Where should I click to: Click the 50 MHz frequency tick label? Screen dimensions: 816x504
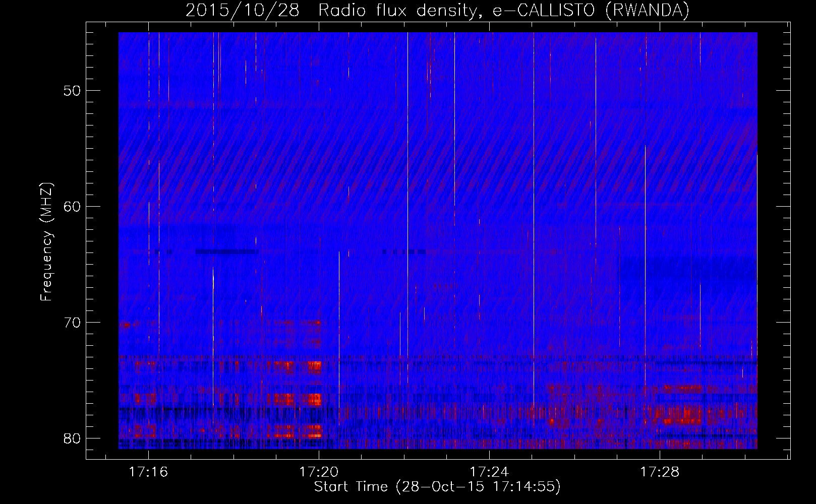pos(72,91)
